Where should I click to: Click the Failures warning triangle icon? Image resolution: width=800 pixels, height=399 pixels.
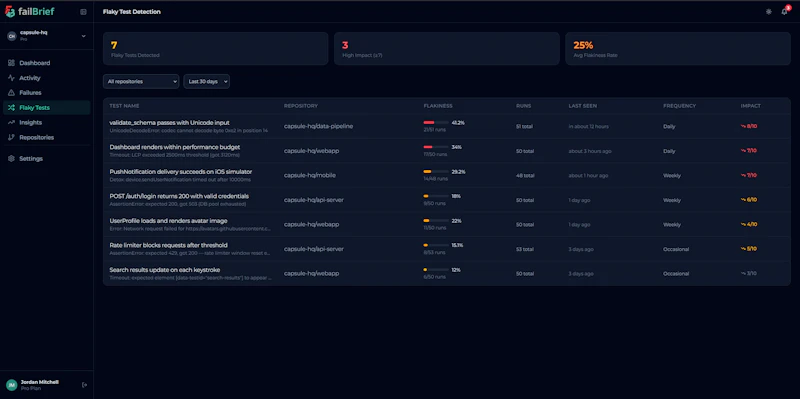[x=11, y=93]
